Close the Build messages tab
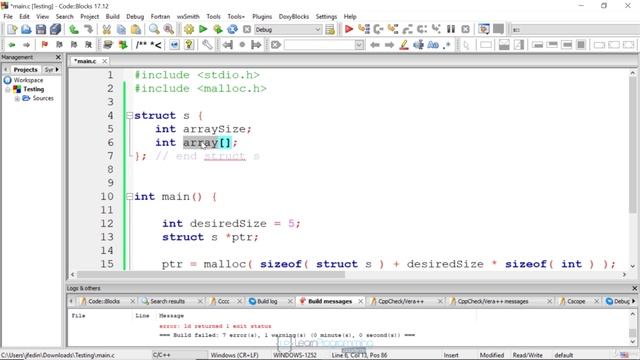The image size is (640, 360). point(360,301)
